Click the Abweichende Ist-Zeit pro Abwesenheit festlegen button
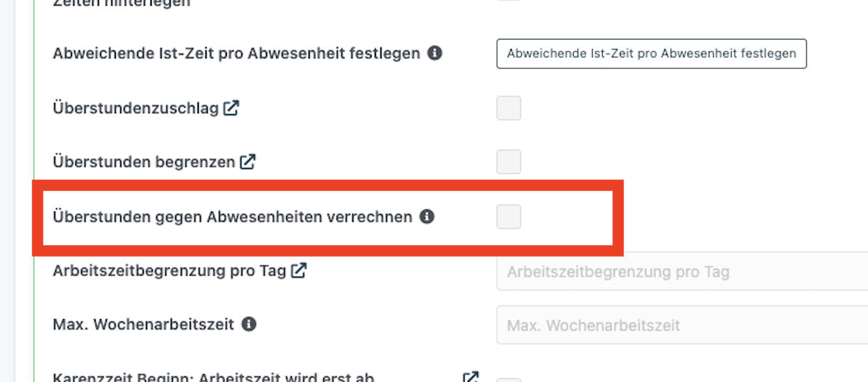This screenshot has height=382, width=868. pos(651,53)
